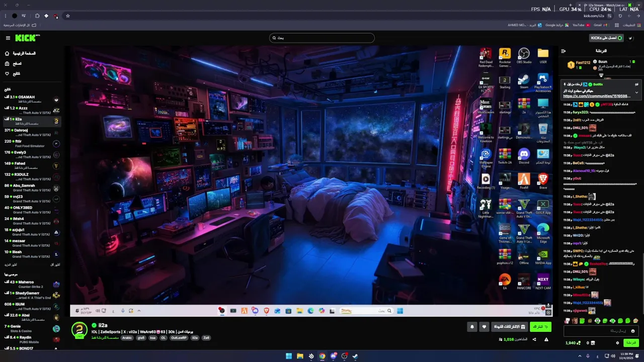Open R3DULZ channel in sidebar
Image resolution: width=644 pixels, height=362 pixels.
coord(32,177)
